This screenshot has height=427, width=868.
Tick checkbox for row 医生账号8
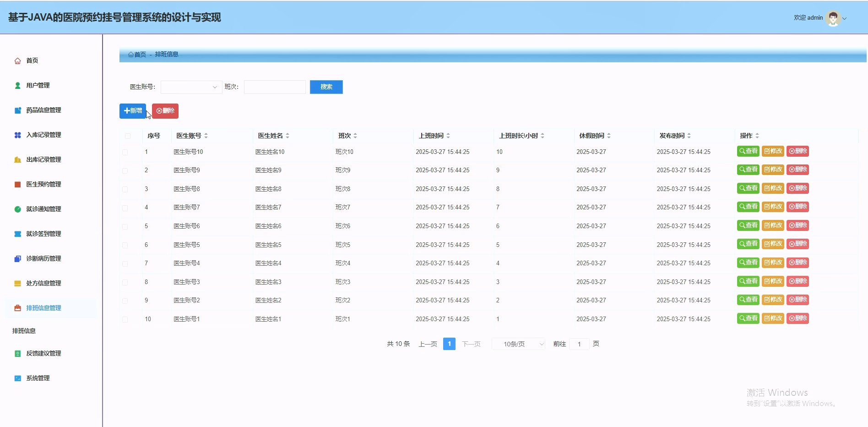click(x=125, y=189)
